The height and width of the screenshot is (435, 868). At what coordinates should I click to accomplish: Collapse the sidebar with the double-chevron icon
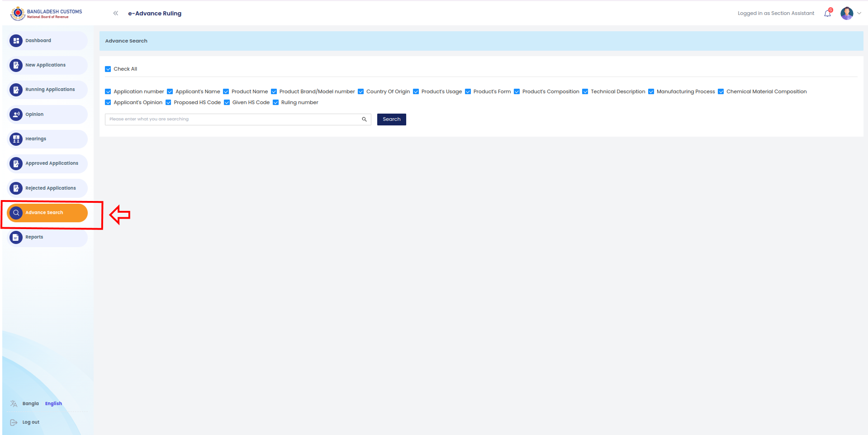116,13
